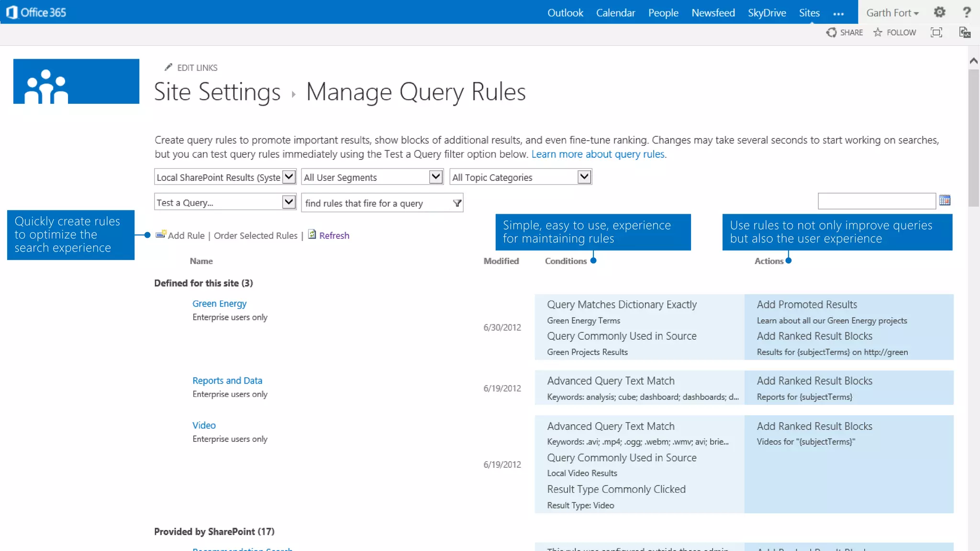This screenshot has height=551, width=980.
Task: Click the Refresh page icon
Action: pyautogui.click(x=312, y=234)
